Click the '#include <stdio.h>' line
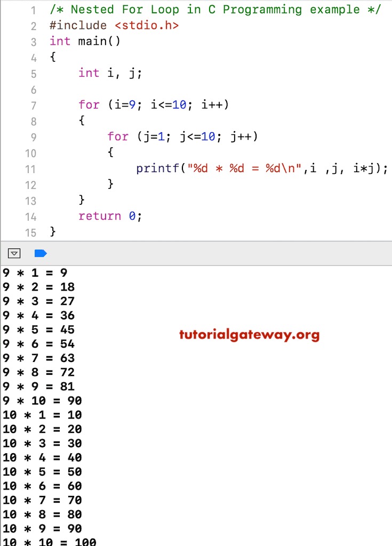The width and height of the screenshot is (392, 546). (114, 26)
